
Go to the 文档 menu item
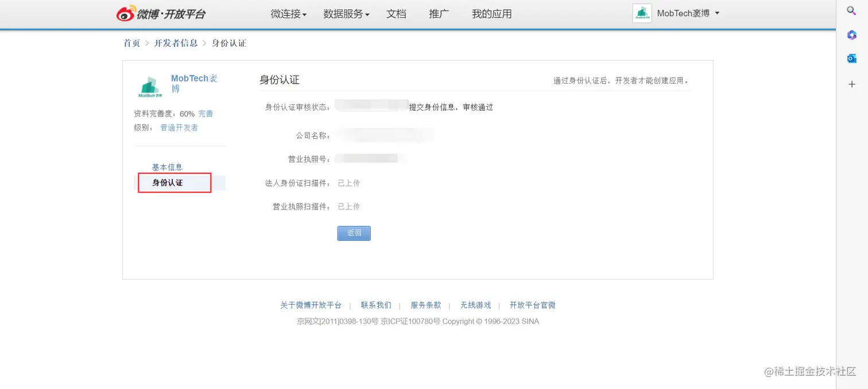click(396, 14)
